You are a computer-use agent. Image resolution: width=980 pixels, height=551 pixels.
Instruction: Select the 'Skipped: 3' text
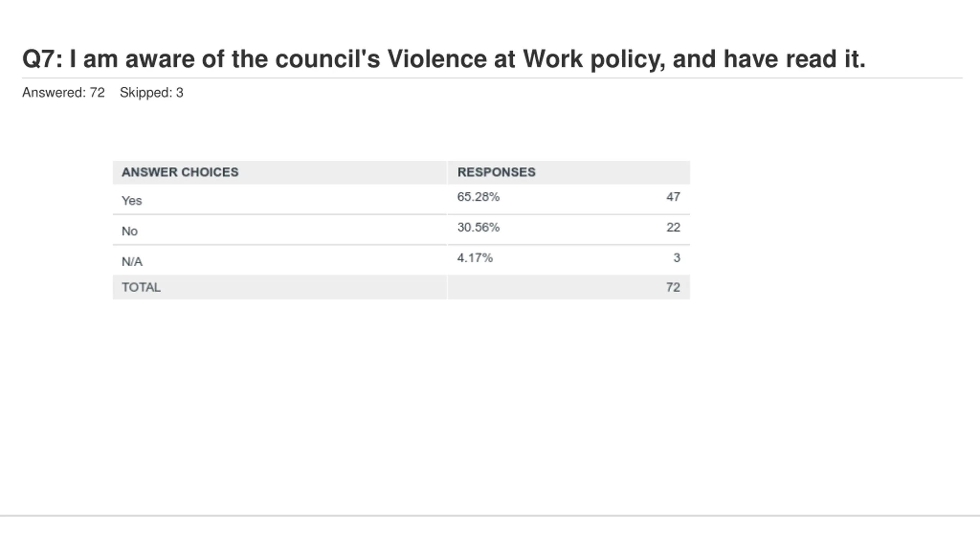152,93
